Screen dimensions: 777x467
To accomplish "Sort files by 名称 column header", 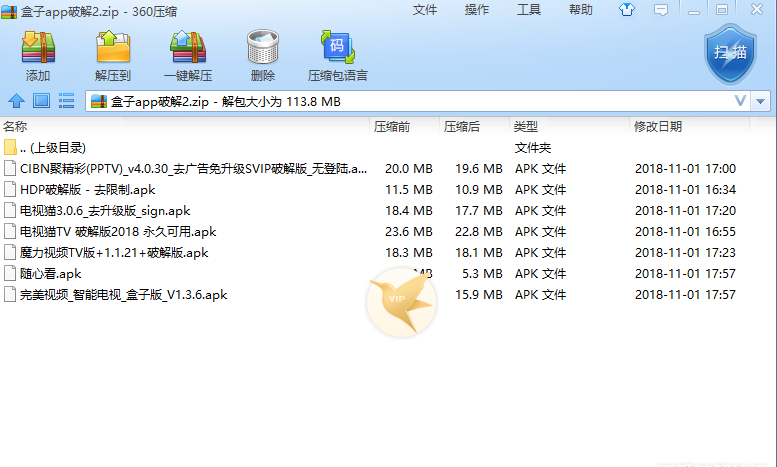I will [x=15, y=127].
